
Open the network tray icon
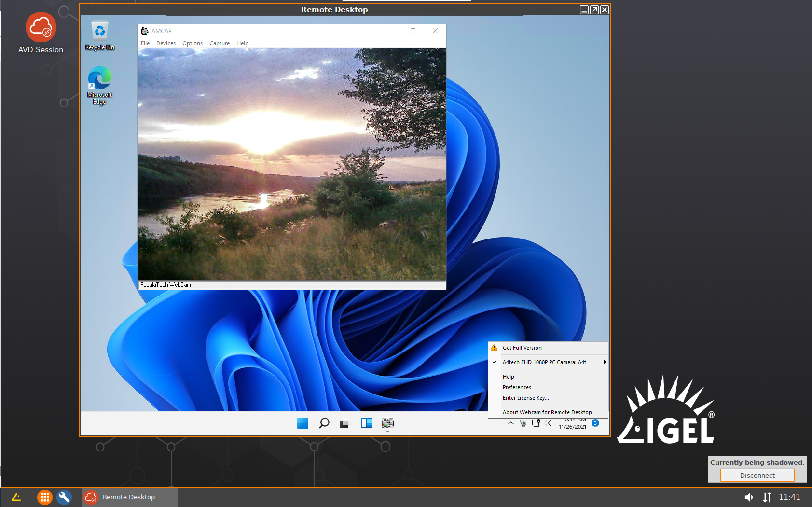(536, 423)
